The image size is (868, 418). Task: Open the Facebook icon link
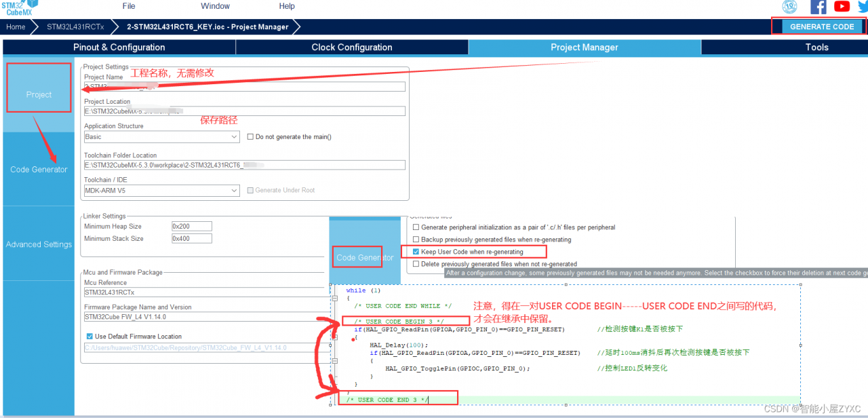tap(818, 7)
